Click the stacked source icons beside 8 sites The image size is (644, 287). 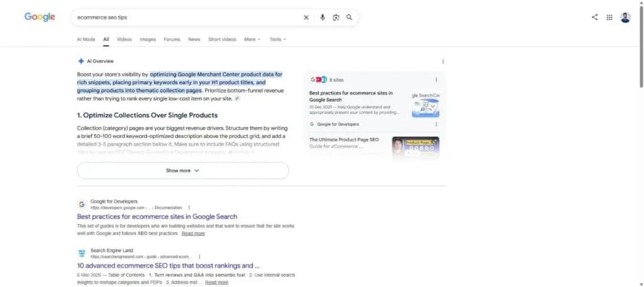[319, 80]
